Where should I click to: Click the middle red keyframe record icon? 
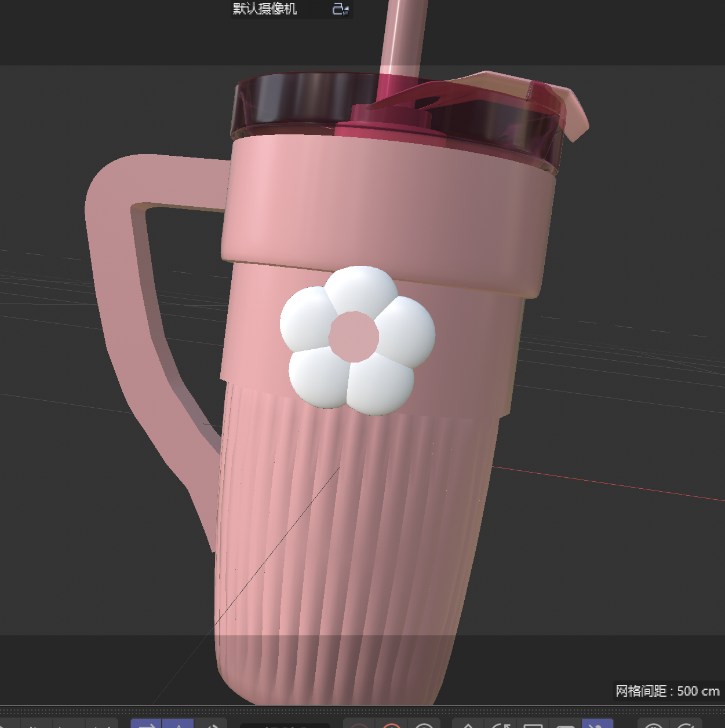click(x=392, y=725)
